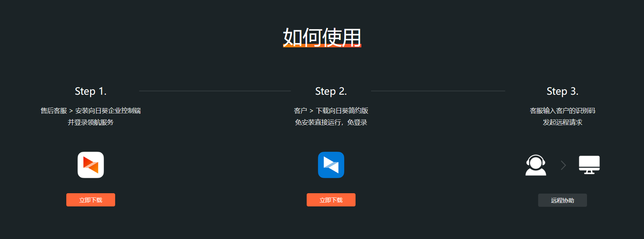Click text 并登录领航服务

pos(91,122)
